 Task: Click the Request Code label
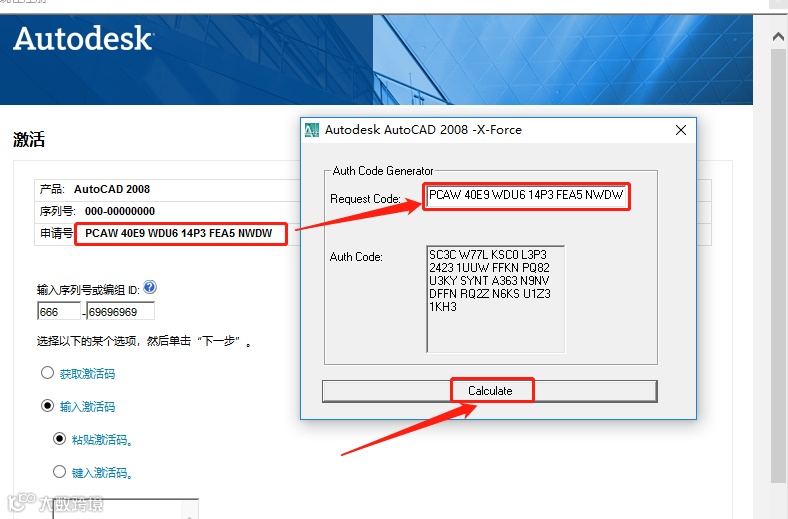pos(365,198)
